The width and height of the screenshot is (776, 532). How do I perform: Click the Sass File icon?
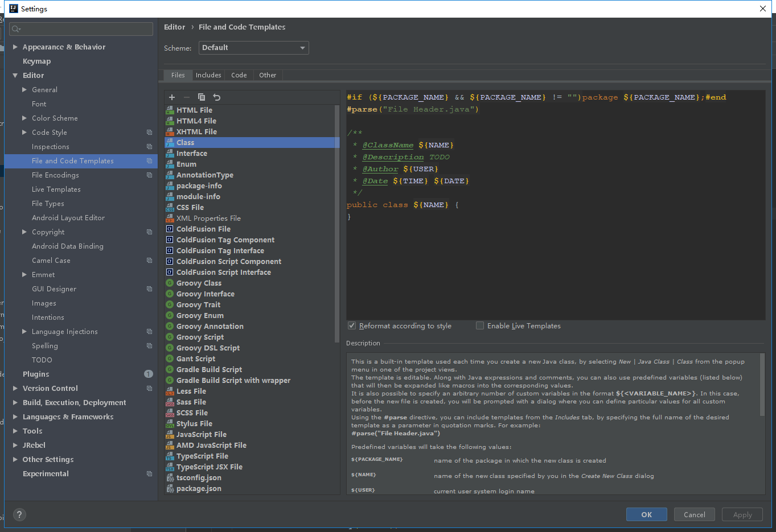tap(170, 402)
